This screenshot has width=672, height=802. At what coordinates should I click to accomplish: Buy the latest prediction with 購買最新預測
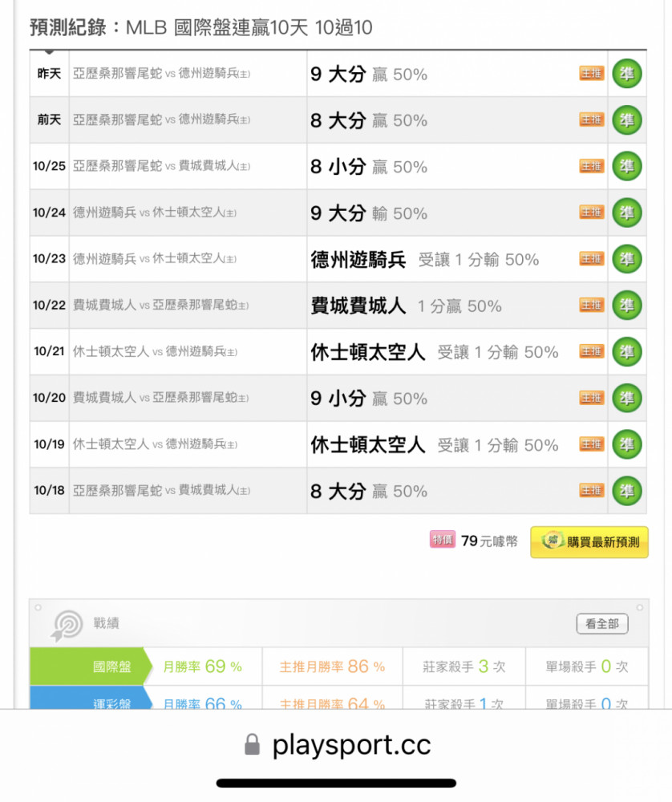click(x=589, y=542)
